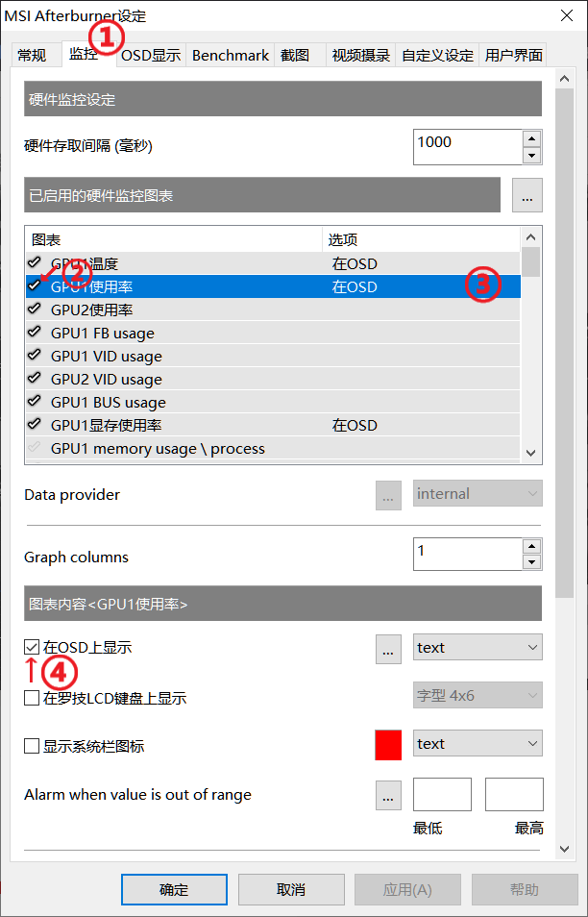
Task: Open the internal Data provider dropdown
Action: tap(478, 494)
